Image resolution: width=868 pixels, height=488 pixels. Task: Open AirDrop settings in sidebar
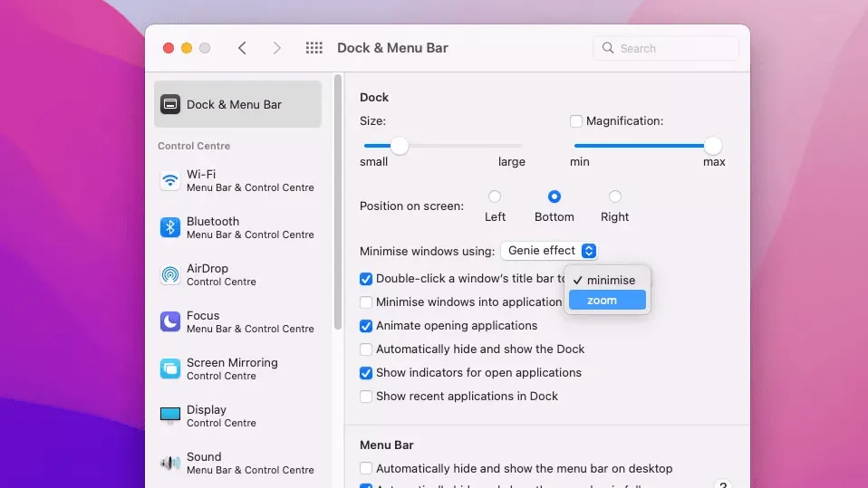170,274
